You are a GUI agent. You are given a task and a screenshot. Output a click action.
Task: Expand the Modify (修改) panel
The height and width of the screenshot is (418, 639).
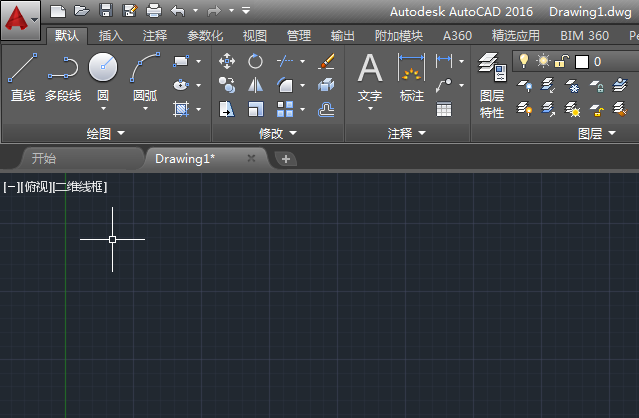[277, 133]
